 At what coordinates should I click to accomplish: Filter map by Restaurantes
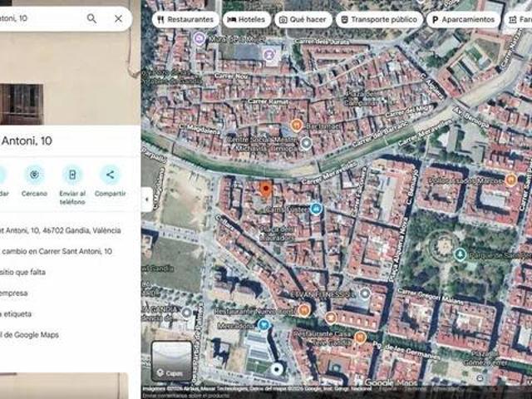coord(185,20)
